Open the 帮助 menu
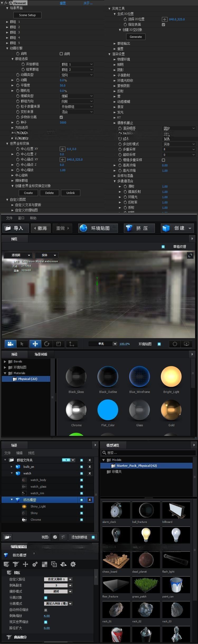This screenshot has height=644, width=198. [x=33, y=218]
